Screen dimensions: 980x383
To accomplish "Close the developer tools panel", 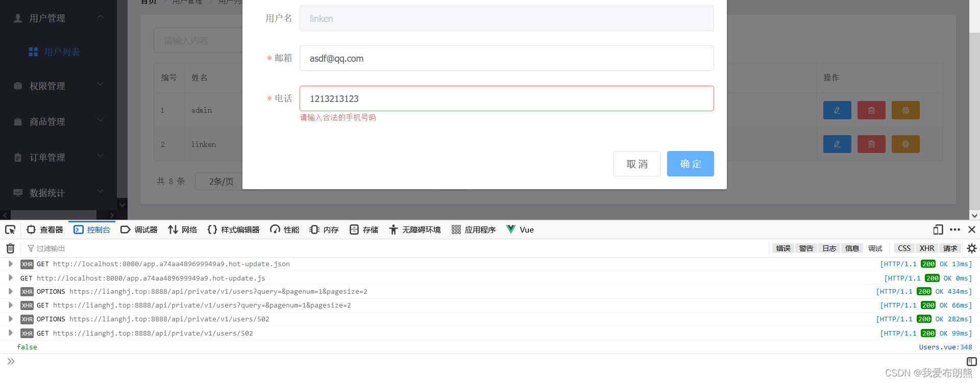I will (972, 229).
